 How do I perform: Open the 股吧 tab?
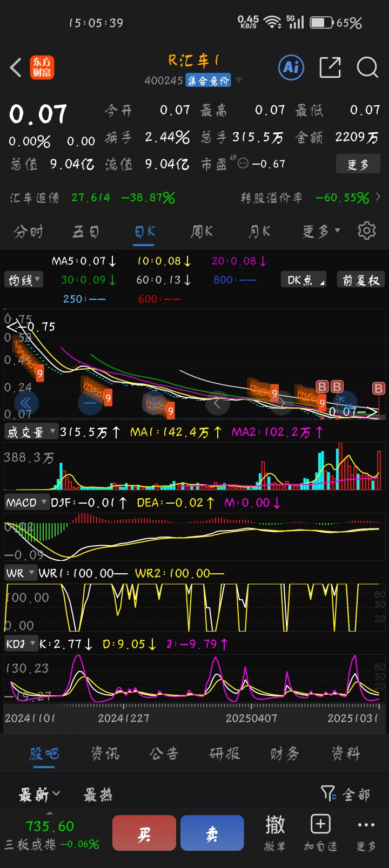click(44, 753)
